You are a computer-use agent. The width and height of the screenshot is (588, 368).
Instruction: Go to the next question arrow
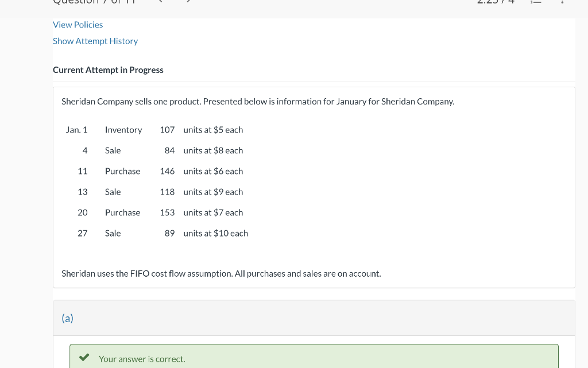coord(187,2)
